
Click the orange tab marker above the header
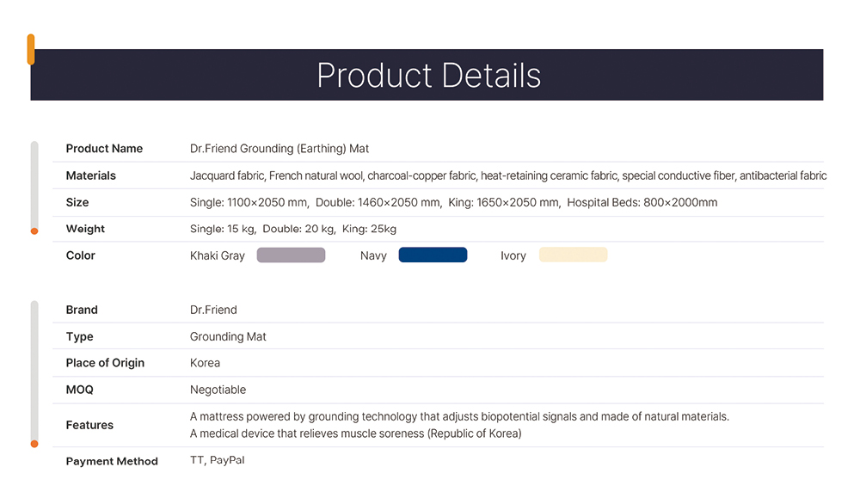(31, 49)
